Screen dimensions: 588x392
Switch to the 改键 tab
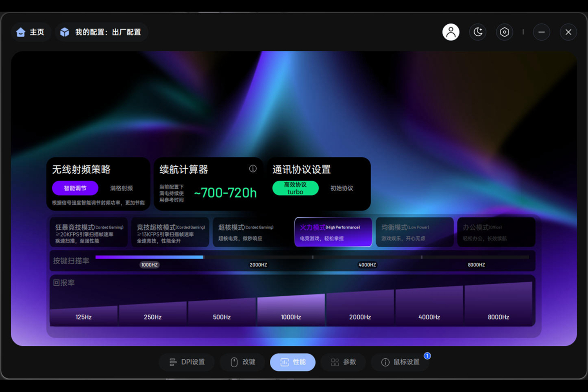point(243,362)
